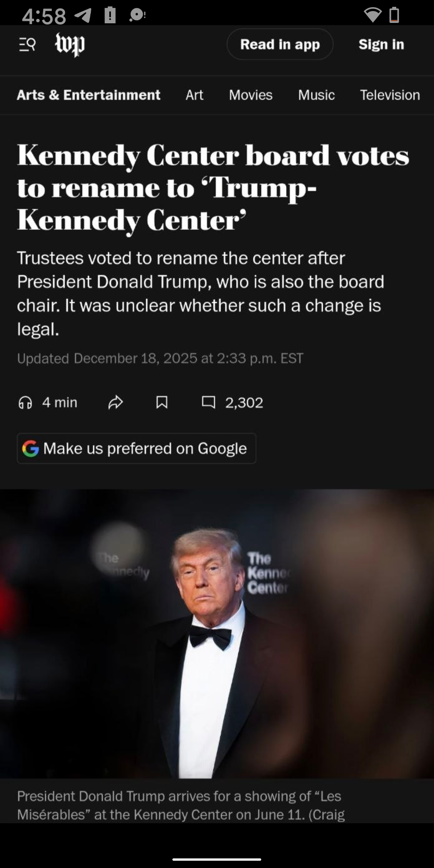Tap the Washington Post logo
The height and width of the screenshot is (868, 434).
(x=70, y=44)
